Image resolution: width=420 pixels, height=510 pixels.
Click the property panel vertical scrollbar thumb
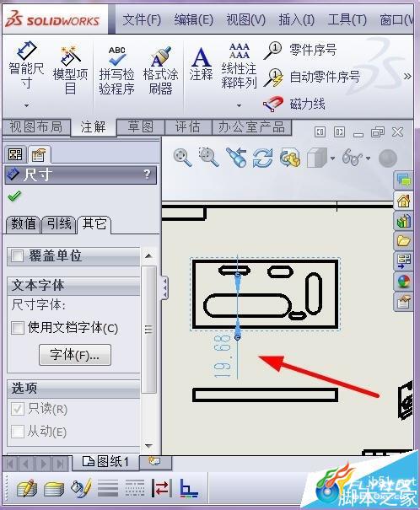148,330
